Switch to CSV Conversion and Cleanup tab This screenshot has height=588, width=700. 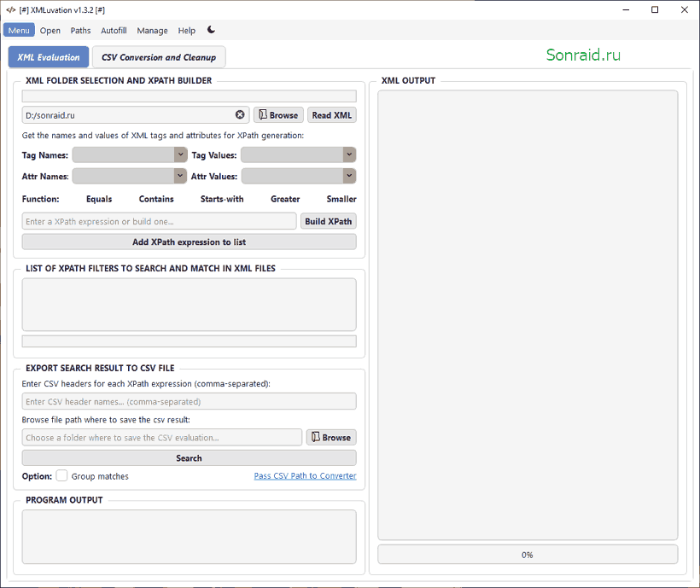159,57
